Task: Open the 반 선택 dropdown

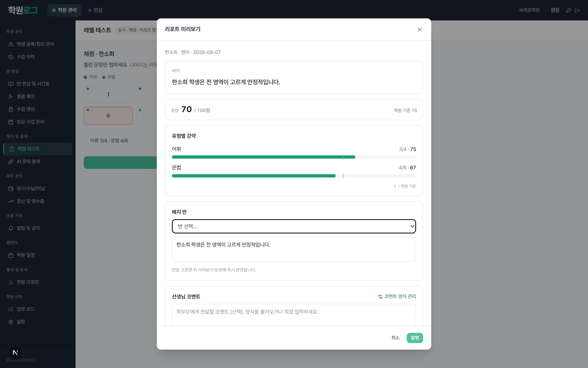Action: pos(294,226)
